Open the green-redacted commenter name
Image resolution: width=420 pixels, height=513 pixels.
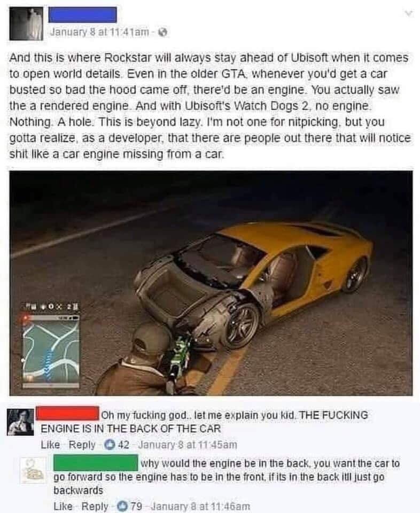click(x=96, y=462)
